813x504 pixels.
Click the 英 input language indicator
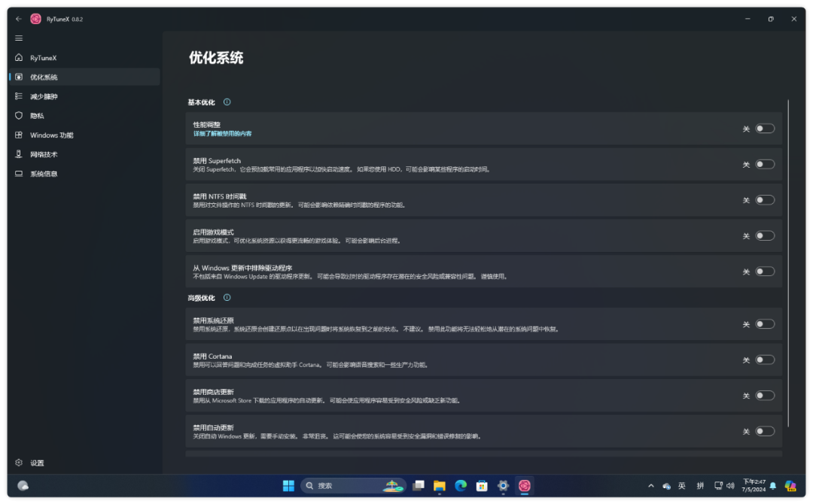coord(682,486)
